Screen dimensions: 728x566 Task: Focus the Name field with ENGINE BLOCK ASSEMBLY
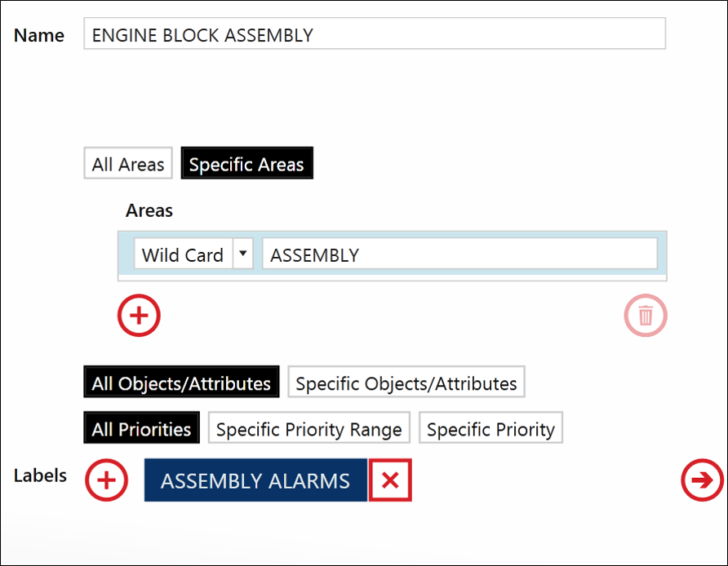point(375,33)
